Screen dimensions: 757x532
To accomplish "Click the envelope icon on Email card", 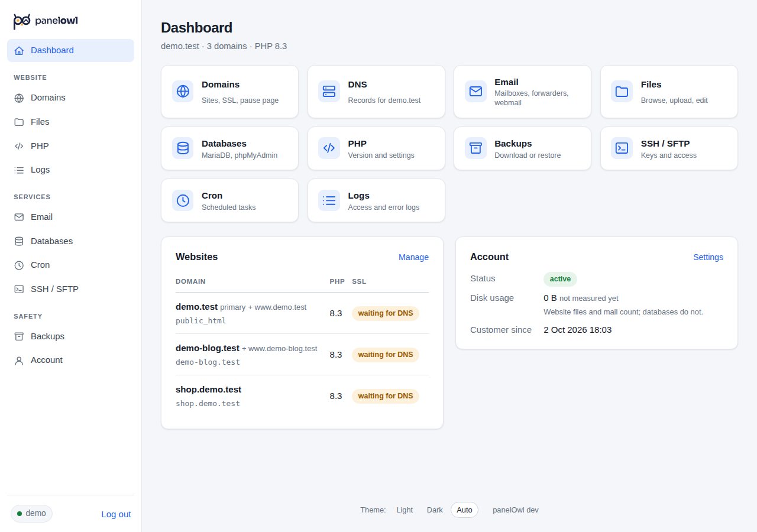I will (x=475, y=91).
